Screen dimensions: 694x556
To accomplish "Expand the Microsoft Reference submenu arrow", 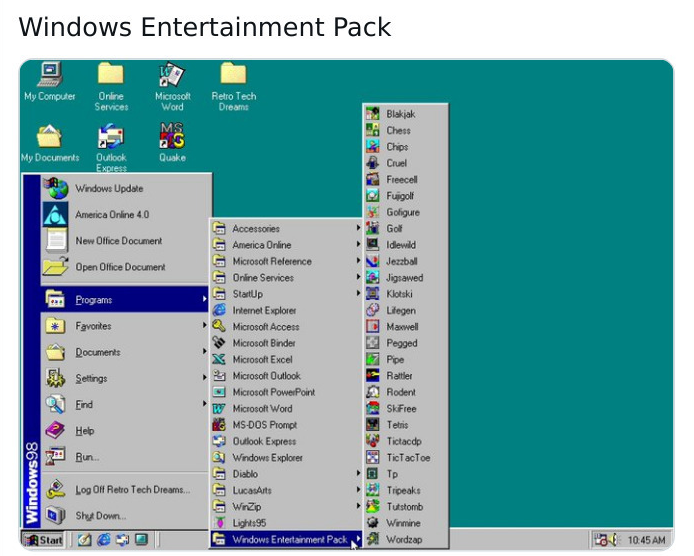I will (358, 261).
